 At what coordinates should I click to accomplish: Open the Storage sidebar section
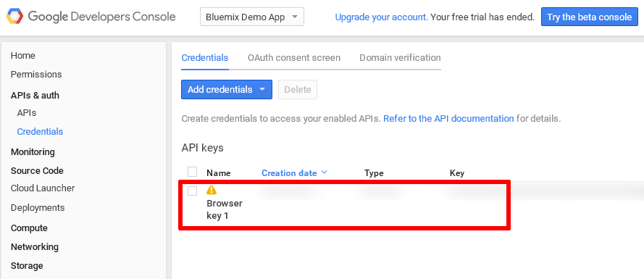tap(27, 266)
